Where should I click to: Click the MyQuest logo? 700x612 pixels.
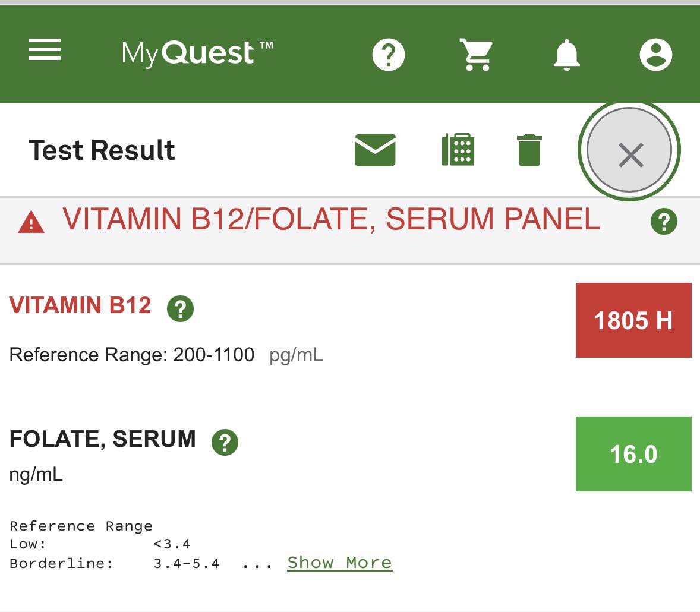point(197,53)
